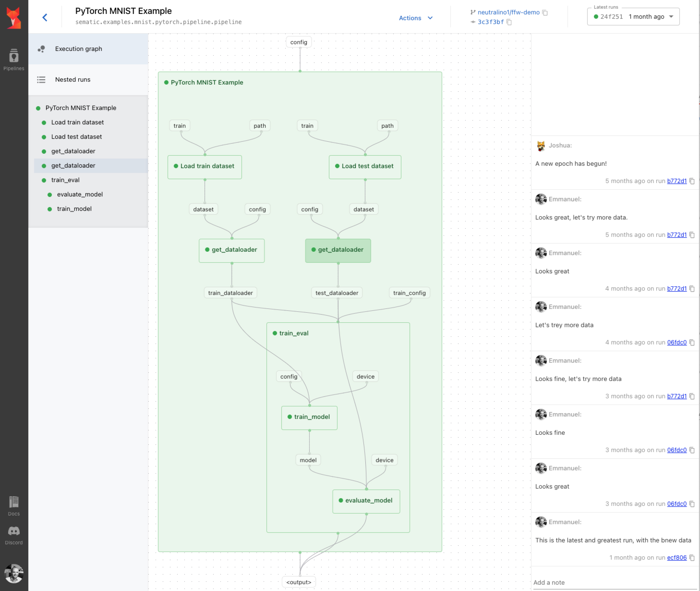This screenshot has height=591, width=700.
Task: Click the evaluate_model graph node
Action: tap(366, 501)
